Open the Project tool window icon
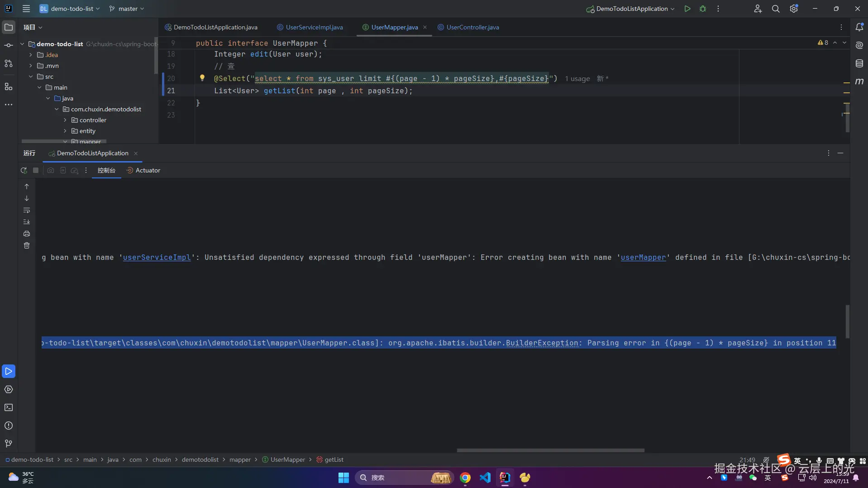 click(x=9, y=27)
